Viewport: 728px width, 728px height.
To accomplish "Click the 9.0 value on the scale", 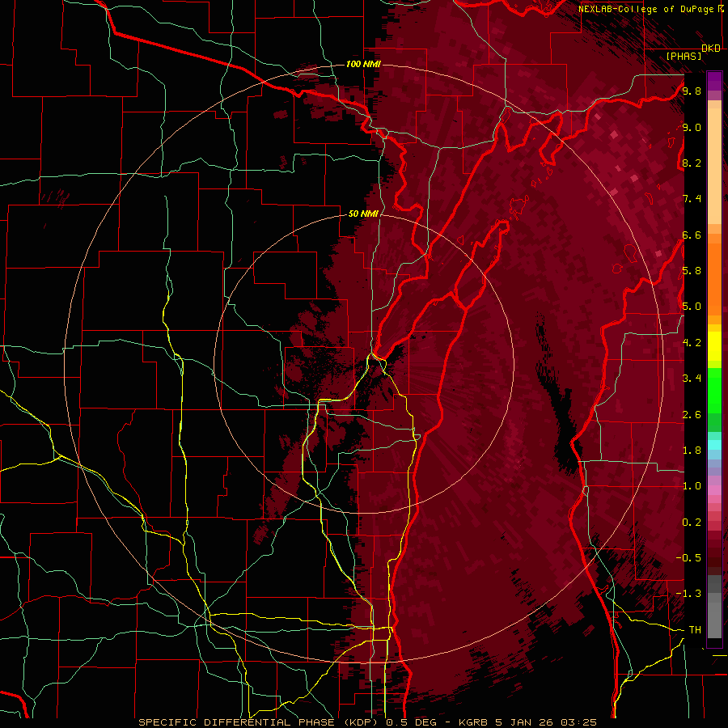I will (x=692, y=127).
